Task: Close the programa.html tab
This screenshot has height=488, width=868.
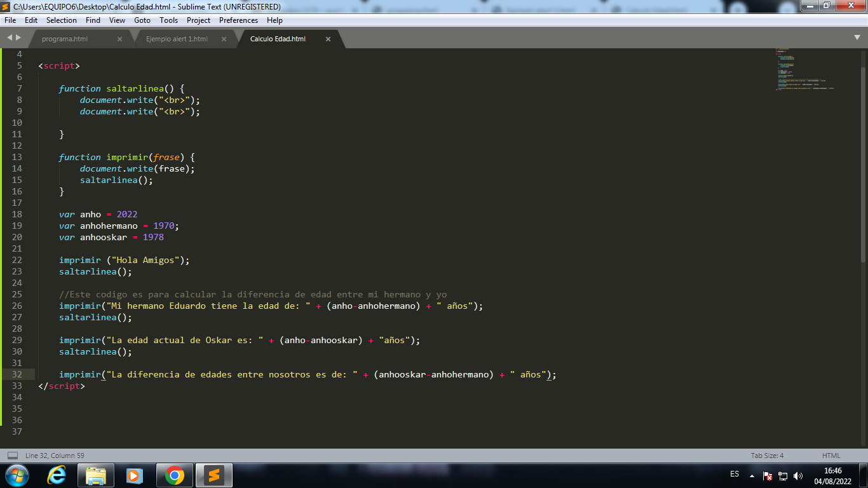Action: coord(119,39)
